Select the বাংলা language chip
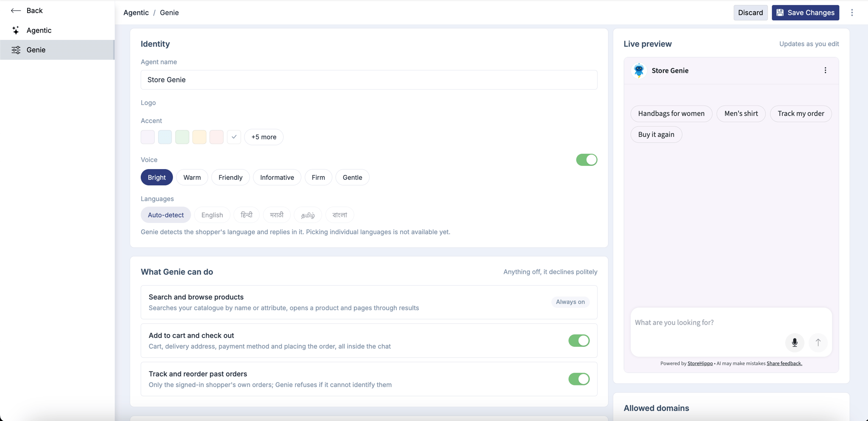The height and width of the screenshot is (421, 868). pyautogui.click(x=340, y=215)
